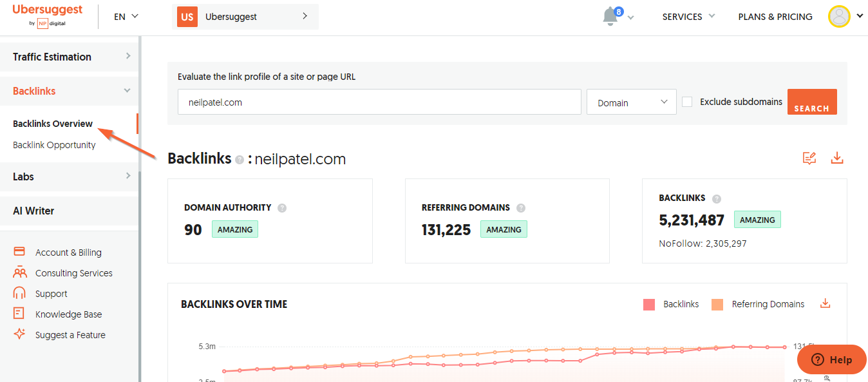
Task: Open the report notes edit icon
Action: pyautogui.click(x=809, y=158)
